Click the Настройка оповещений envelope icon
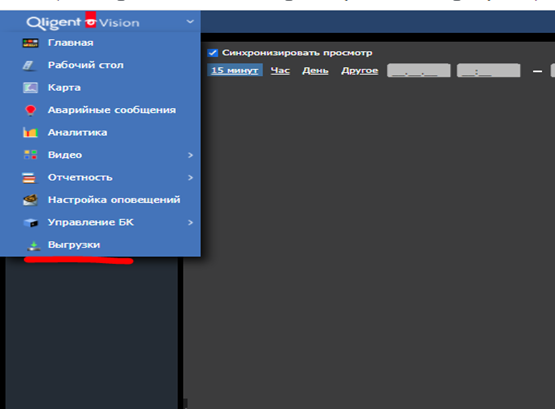This screenshot has width=555, height=409. 30,200
